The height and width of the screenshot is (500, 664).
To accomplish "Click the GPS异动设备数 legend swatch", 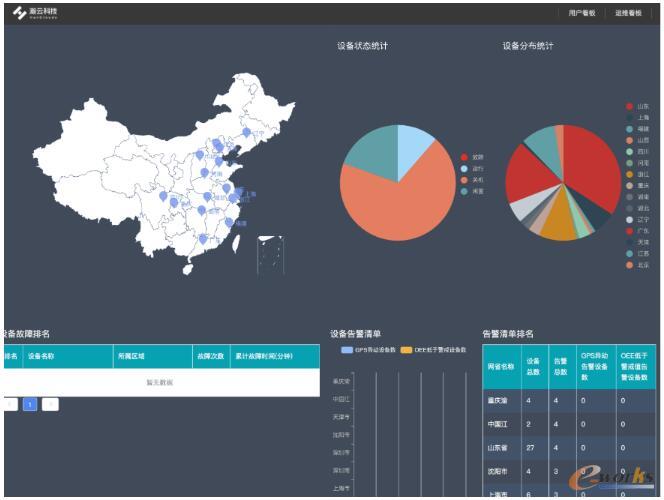I will pos(347,350).
